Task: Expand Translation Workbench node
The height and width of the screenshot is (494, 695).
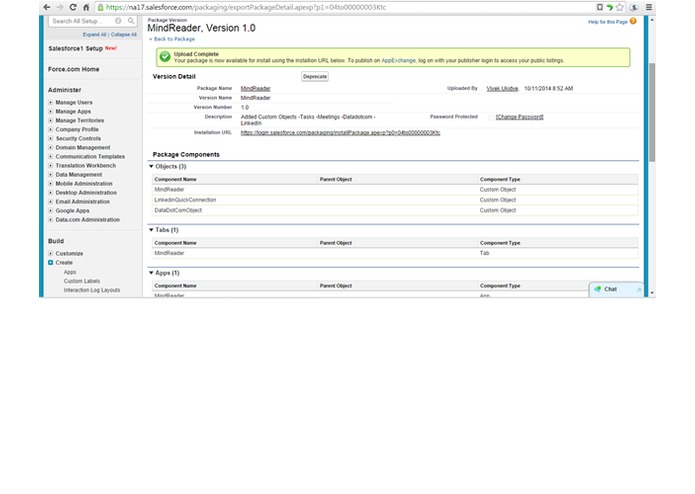Action: click(x=51, y=166)
